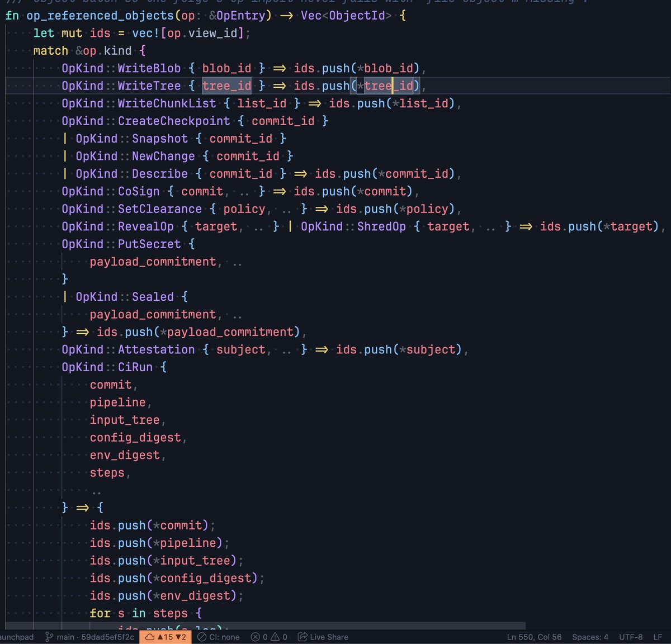This screenshot has height=644, width=671.
Task: Click the CiRun variant
Action: click(x=135, y=367)
